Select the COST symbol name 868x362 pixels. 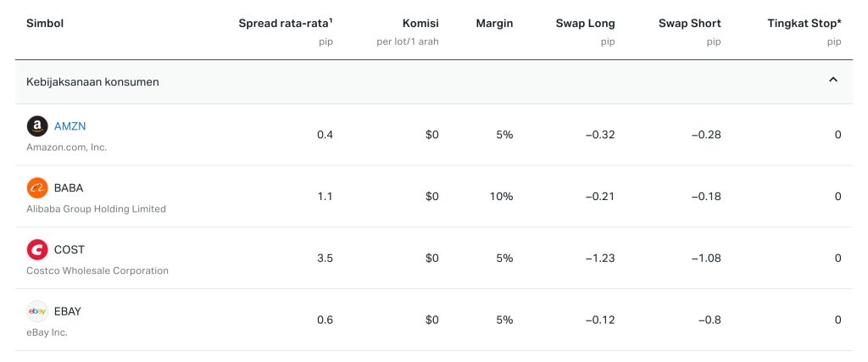[69, 250]
